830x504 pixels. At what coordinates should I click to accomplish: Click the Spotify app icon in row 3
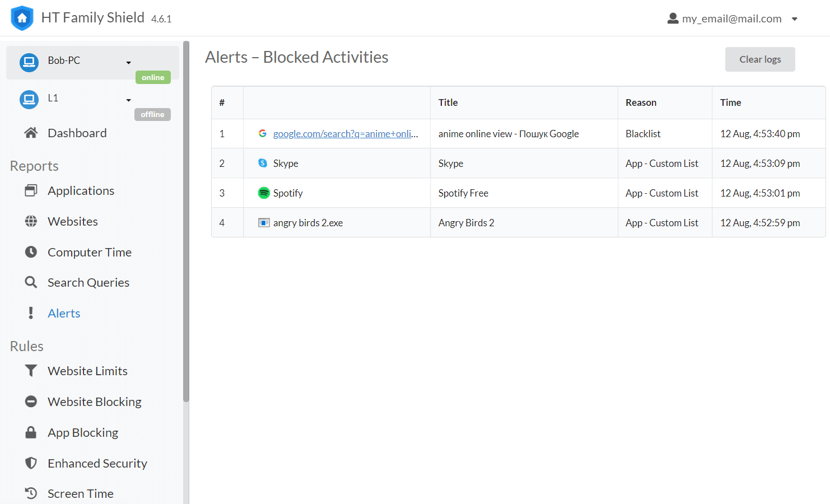point(264,193)
